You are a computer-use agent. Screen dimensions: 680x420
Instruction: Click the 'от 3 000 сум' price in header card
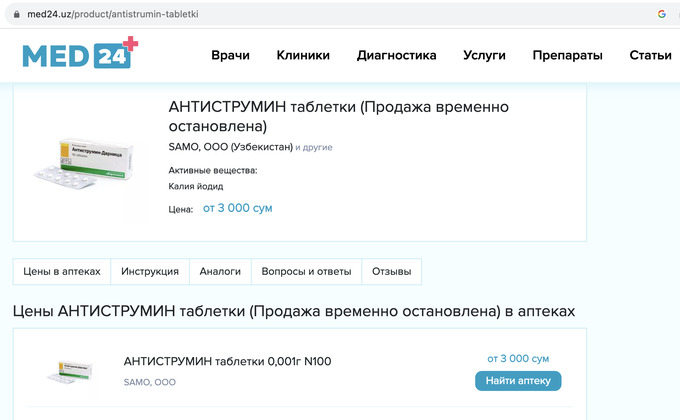pos(238,208)
